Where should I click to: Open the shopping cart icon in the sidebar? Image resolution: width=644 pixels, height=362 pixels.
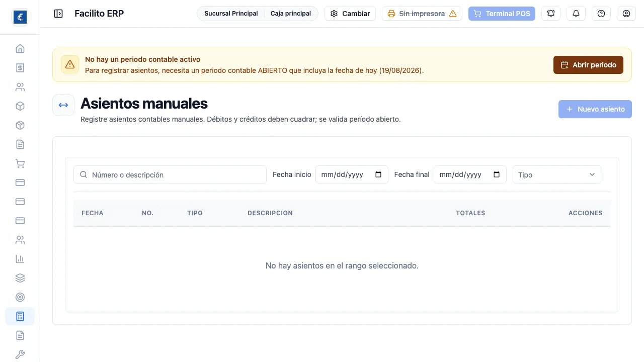[20, 163]
